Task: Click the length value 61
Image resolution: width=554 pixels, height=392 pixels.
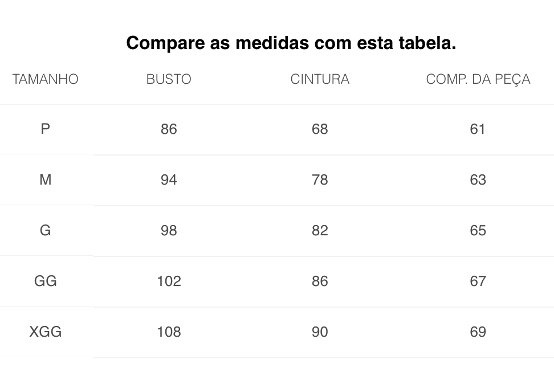Action: [477, 129]
